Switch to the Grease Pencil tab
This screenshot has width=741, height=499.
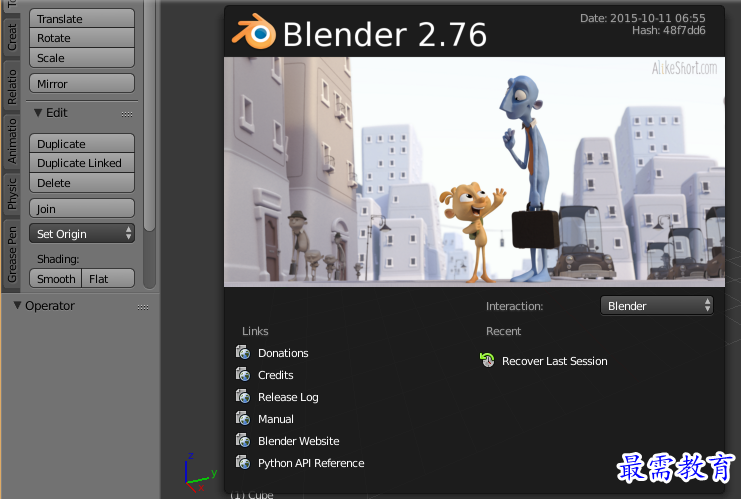pos(11,253)
